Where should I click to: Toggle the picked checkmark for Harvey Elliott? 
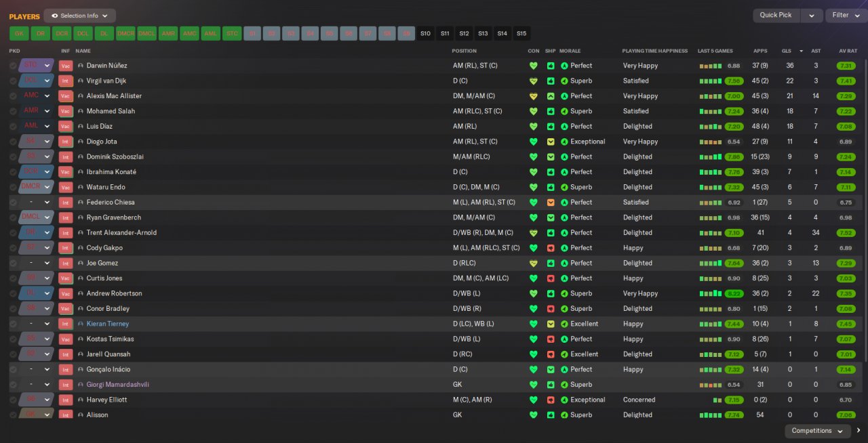(x=13, y=400)
